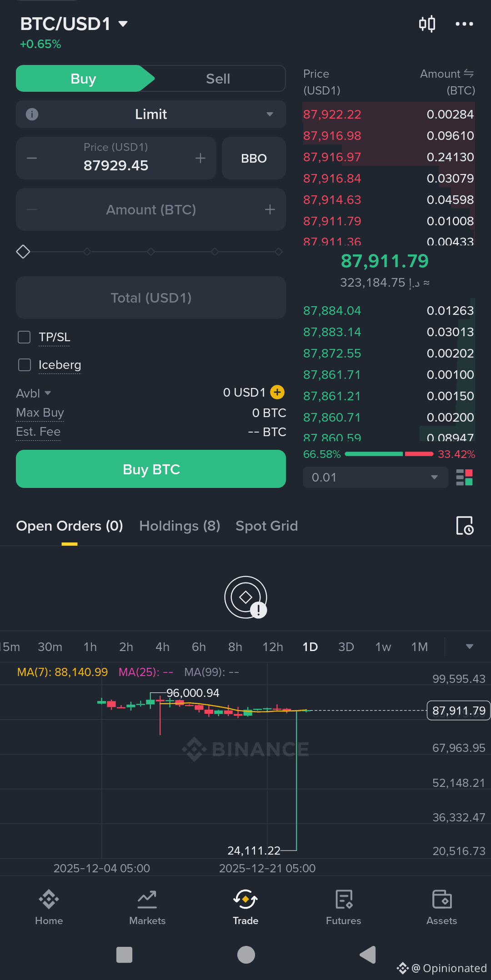491x980 pixels.
Task: Tap the empty open orders icon
Action: point(245,597)
